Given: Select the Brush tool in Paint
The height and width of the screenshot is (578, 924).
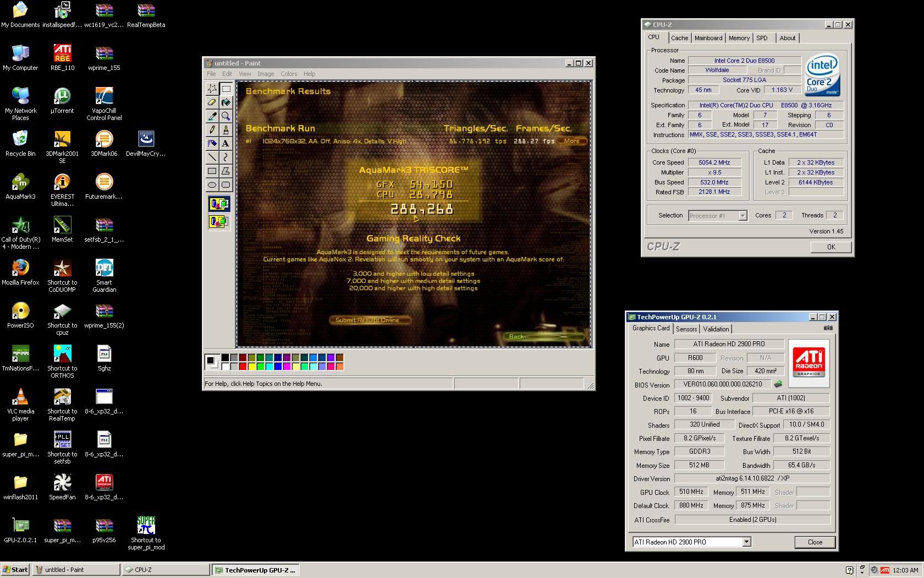Looking at the screenshot, I should [226, 130].
